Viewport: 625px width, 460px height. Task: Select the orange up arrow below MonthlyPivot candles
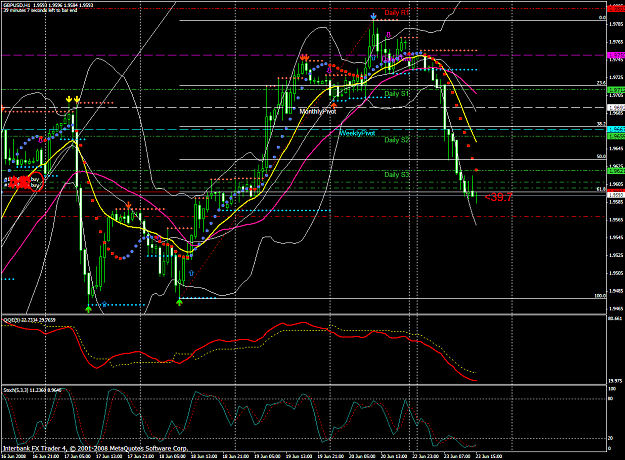(334, 106)
